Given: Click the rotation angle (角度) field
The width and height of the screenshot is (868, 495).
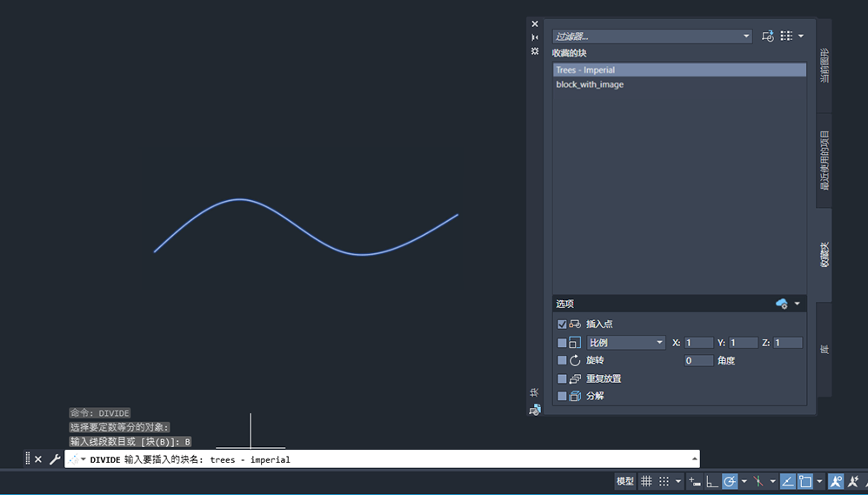Looking at the screenshot, I should point(698,360).
